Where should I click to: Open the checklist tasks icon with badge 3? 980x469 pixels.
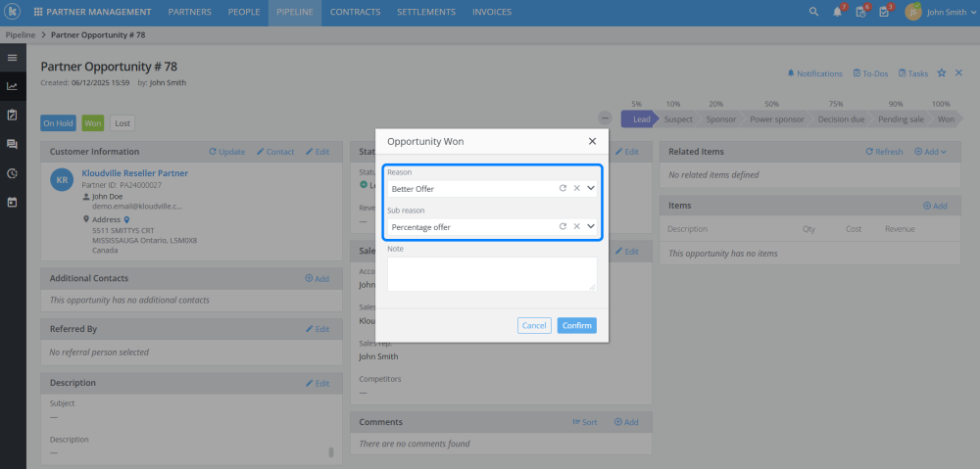(x=884, y=12)
